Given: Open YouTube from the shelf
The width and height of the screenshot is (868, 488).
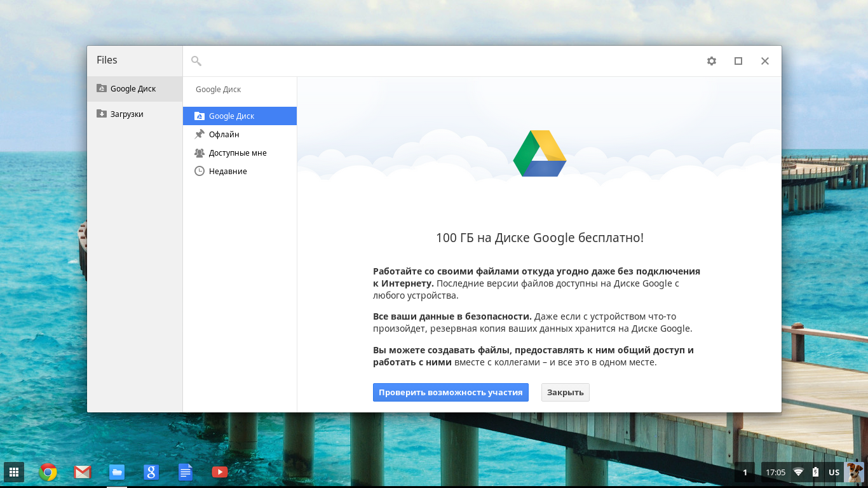Looking at the screenshot, I should 220,472.
